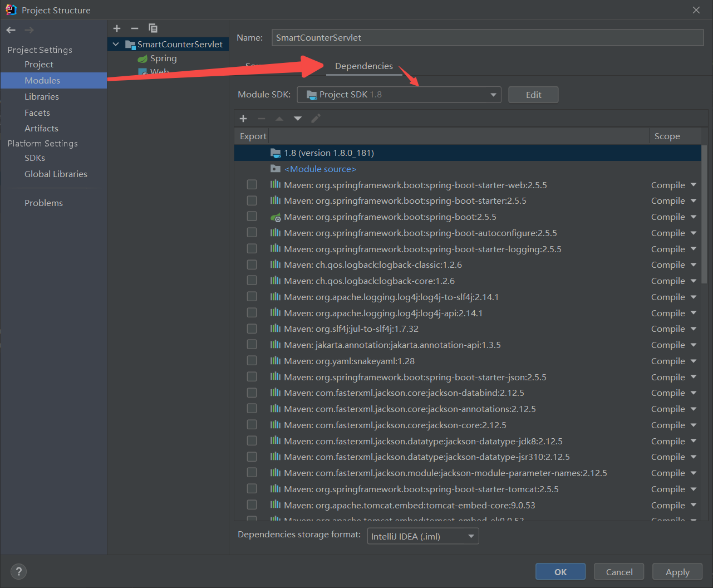713x588 pixels.
Task: Navigate back with the left arrow icon
Action: tap(11, 30)
